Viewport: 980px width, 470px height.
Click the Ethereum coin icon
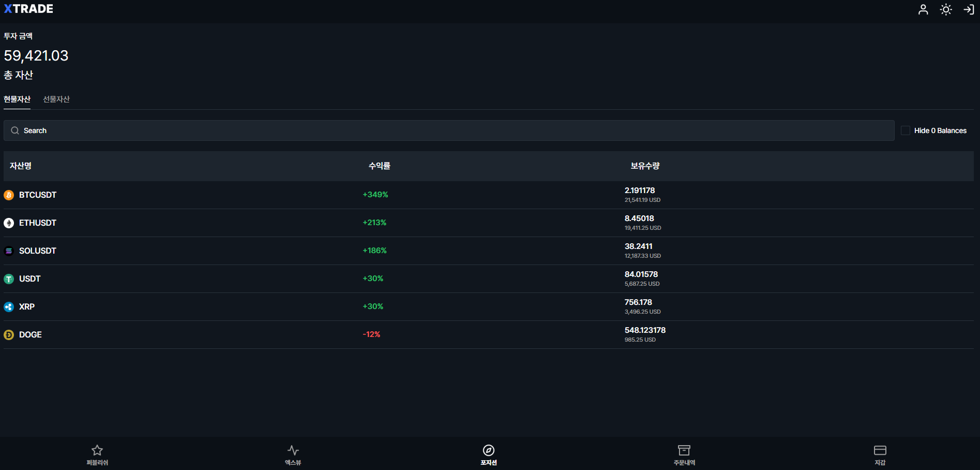[x=9, y=223]
